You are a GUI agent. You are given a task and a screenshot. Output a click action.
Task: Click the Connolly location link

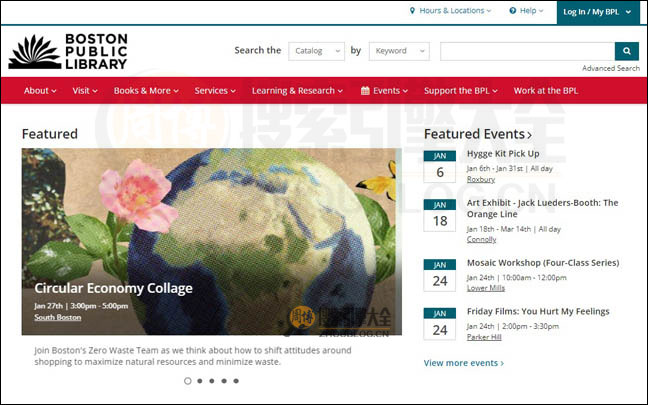tap(481, 239)
